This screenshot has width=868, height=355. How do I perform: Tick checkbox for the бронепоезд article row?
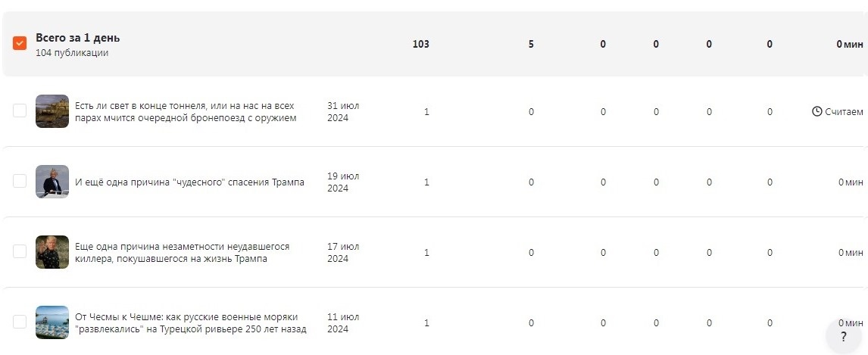point(20,111)
